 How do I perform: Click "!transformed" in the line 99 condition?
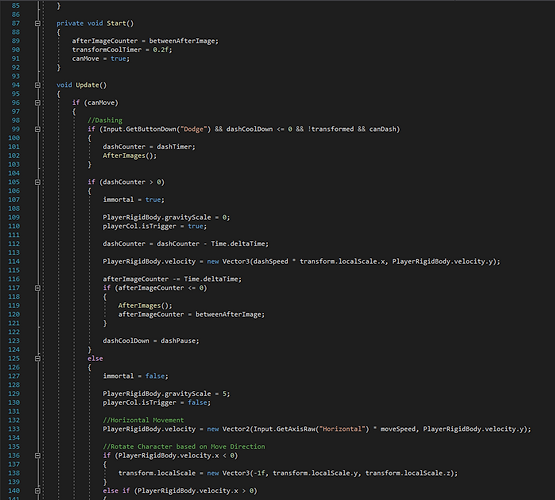(x=331, y=129)
